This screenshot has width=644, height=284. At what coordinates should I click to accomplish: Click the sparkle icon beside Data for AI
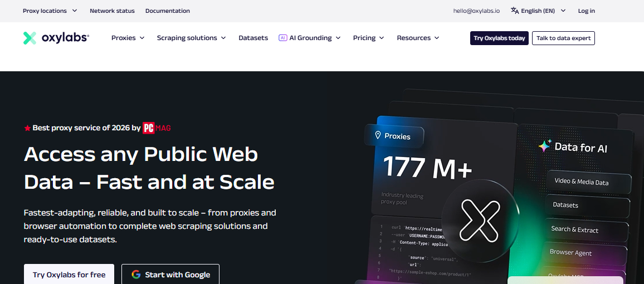coord(545,146)
